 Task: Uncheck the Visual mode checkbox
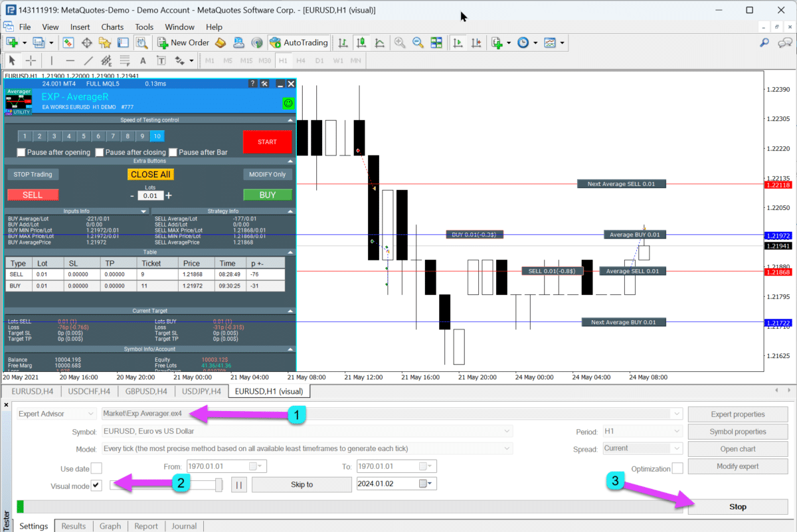(x=97, y=486)
